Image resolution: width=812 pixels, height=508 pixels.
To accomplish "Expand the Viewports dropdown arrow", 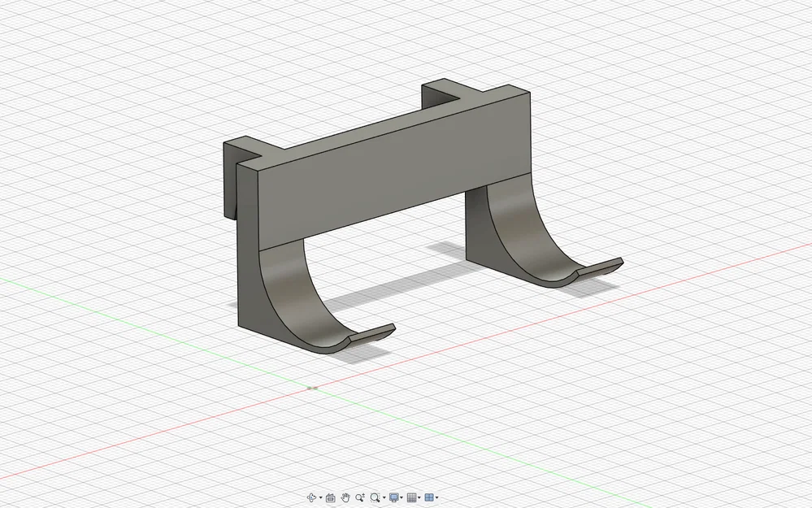I will 437,498.
